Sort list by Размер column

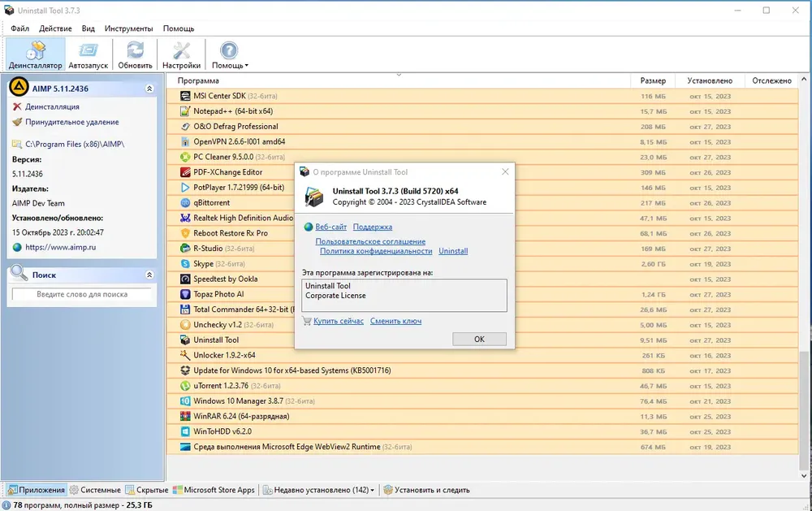[x=653, y=81]
